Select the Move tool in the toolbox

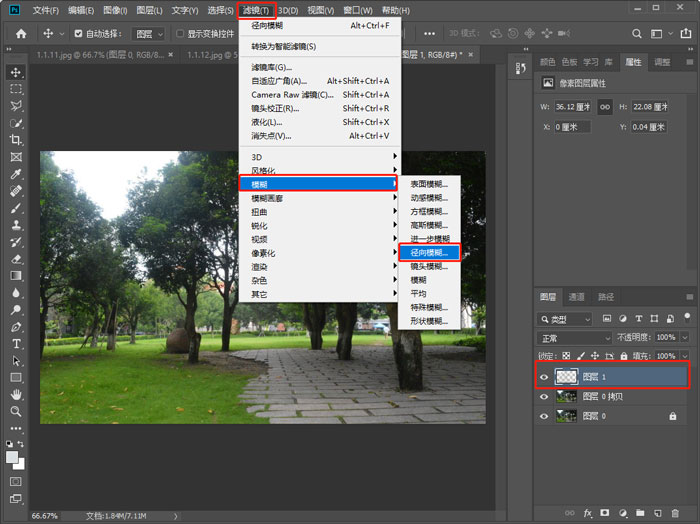pyautogui.click(x=16, y=72)
